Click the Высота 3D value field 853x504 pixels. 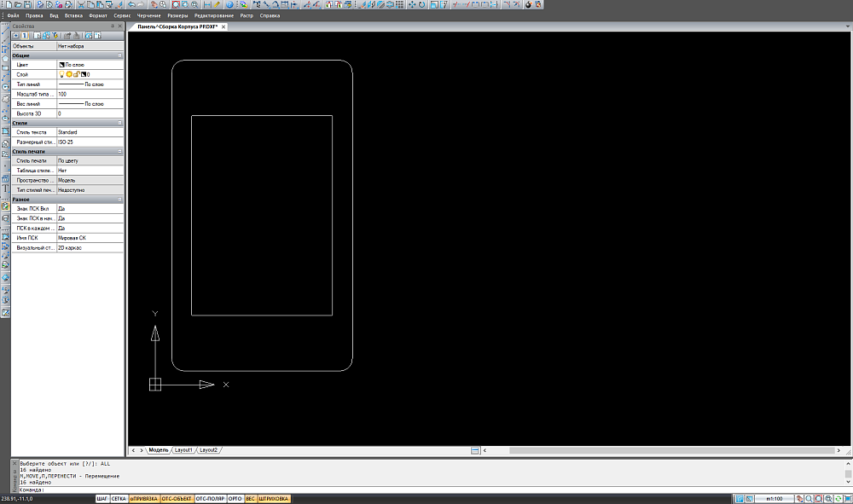[90, 113]
